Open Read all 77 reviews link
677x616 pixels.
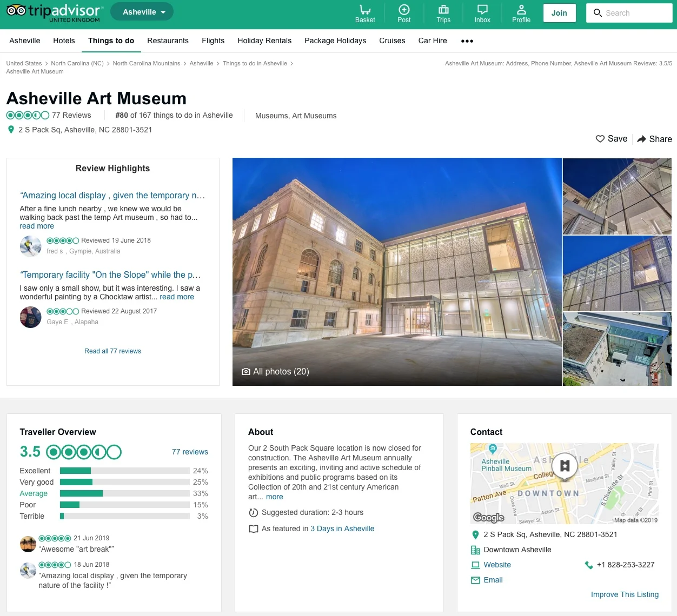click(x=112, y=351)
